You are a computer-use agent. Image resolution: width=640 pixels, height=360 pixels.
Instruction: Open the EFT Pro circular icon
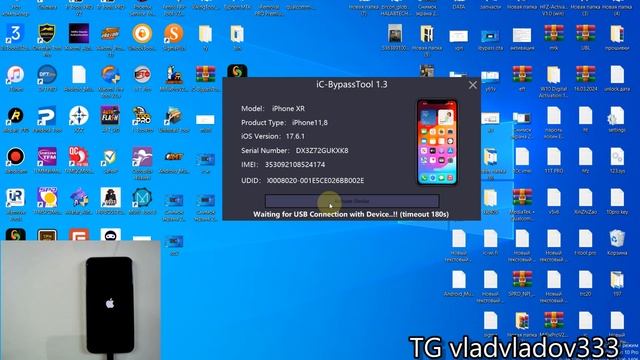(142, 75)
